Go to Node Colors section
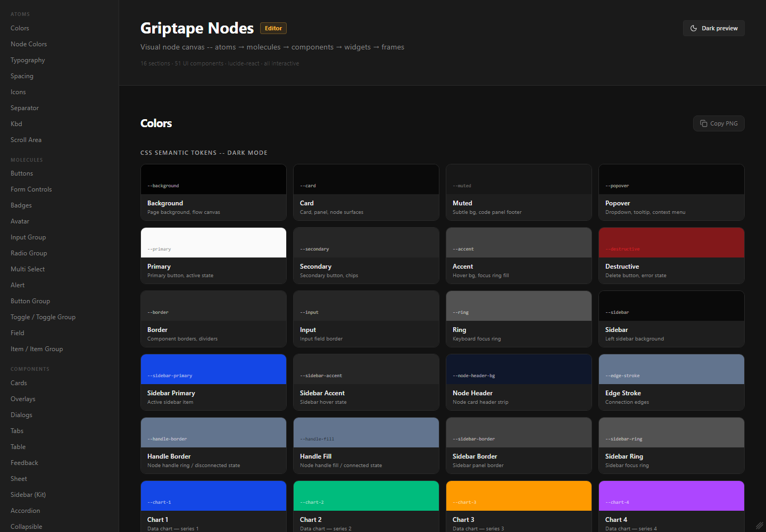Image resolution: width=766 pixels, height=532 pixels. tap(29, 44)
